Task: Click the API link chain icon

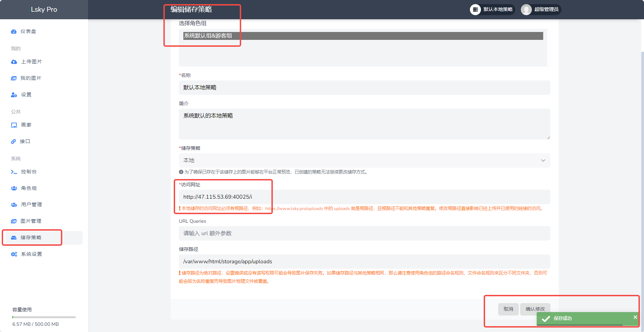Action: coord(14,142)
